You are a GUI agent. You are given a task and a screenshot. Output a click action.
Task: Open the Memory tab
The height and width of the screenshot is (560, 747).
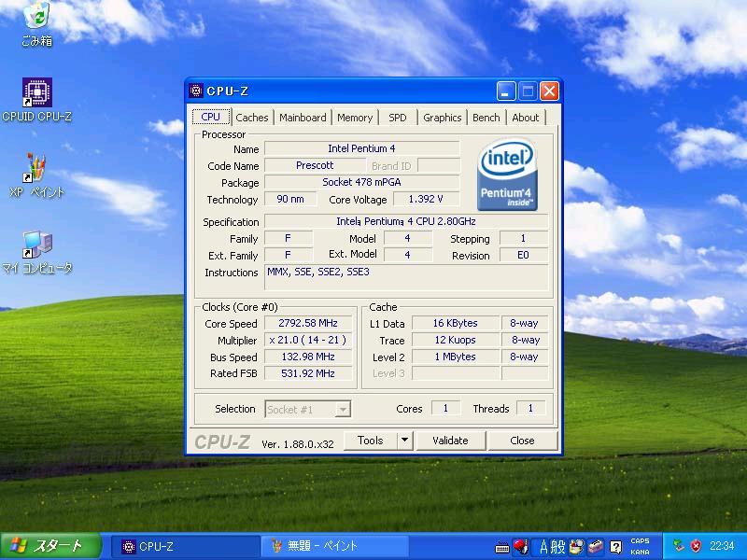pos(355,118)
